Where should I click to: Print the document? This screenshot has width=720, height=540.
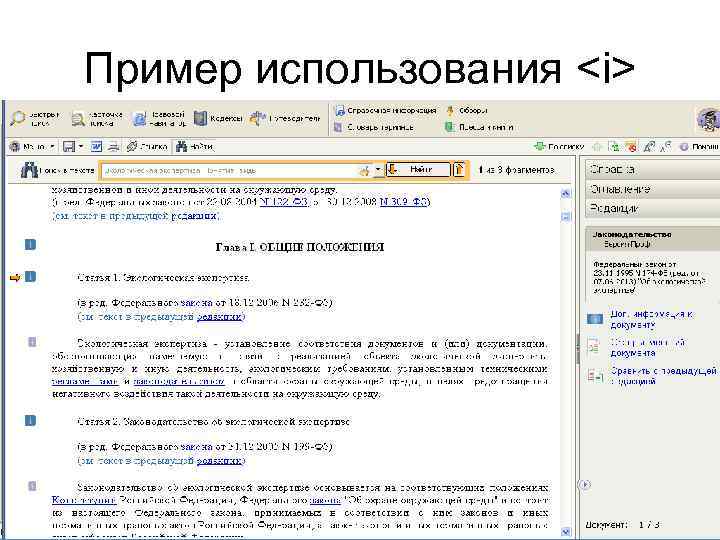pos(113,146)
